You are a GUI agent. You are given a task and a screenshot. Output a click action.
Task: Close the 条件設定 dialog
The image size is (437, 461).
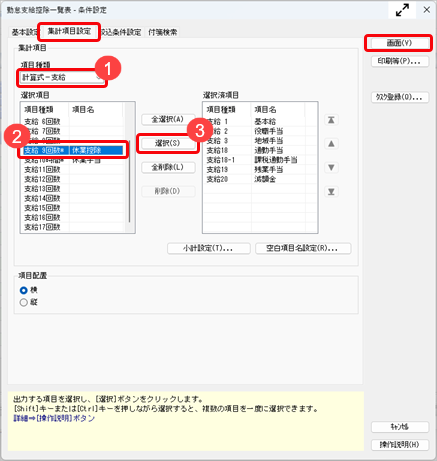pyautogui.click(x=426, y=10)
